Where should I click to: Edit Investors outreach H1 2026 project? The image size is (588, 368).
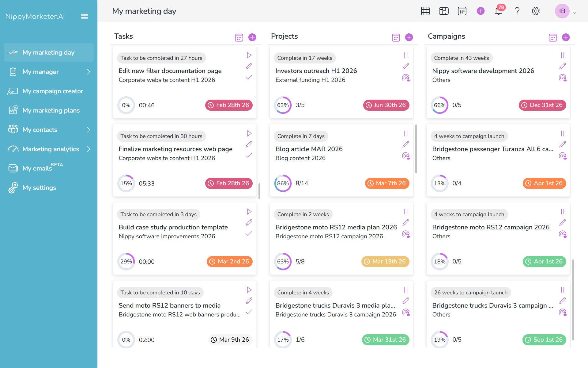[406, 66]
